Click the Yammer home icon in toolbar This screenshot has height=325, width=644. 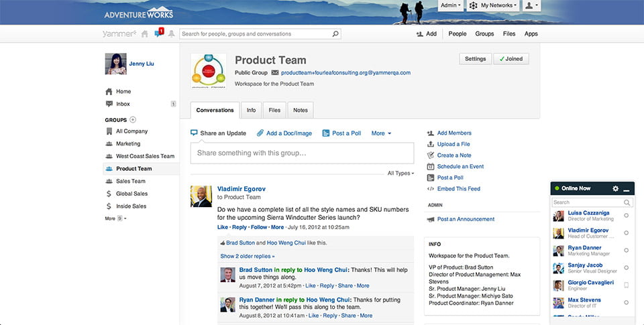[145, 34]
